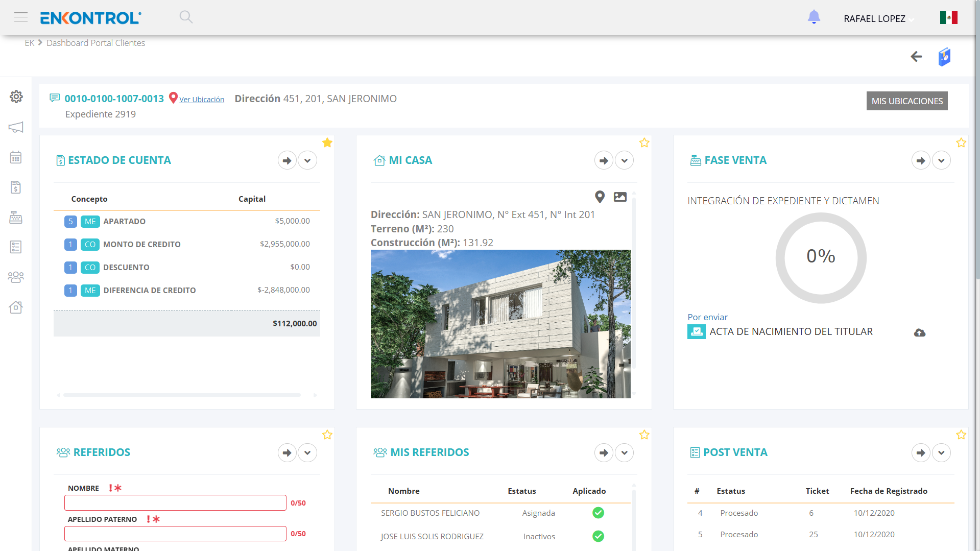Open RAFAEL LOPEZ user menu

click(878, 19)
